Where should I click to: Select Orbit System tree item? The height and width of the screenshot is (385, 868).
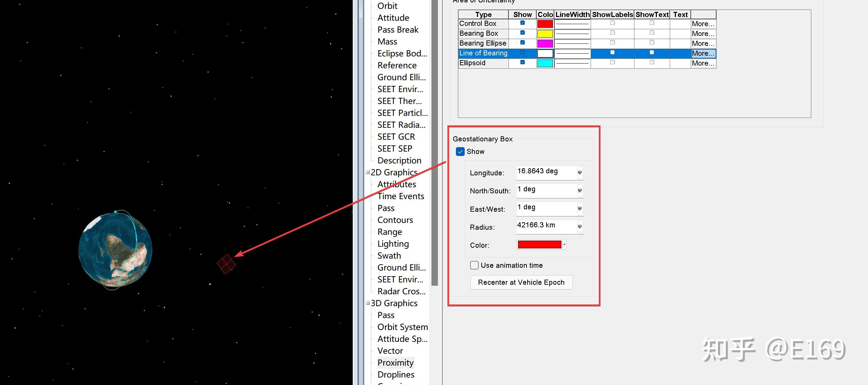pos(402,327)
